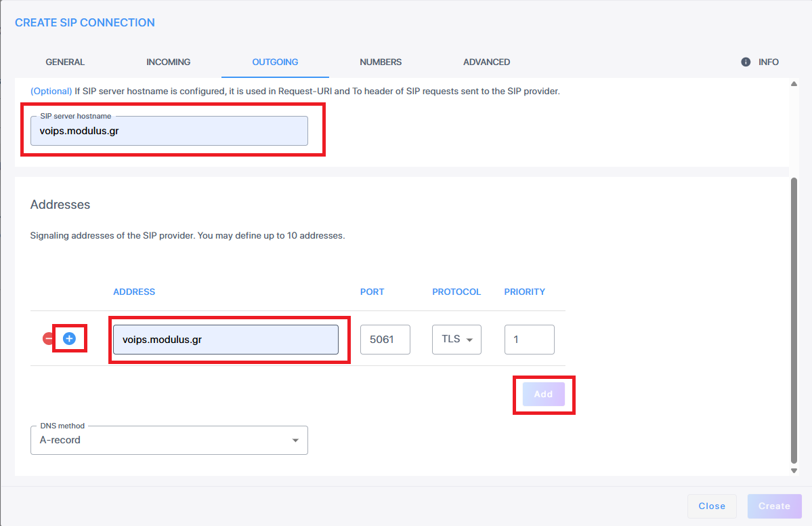This screenshot has height=526, width=812.
Task: Open the TLS protocol dropdown
Action: 456,340
